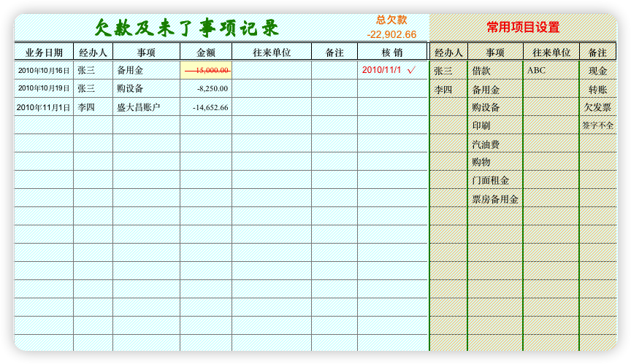
Task: Click the empty 核销 cell for 购设备 record
Action: (x=392, y=88)
